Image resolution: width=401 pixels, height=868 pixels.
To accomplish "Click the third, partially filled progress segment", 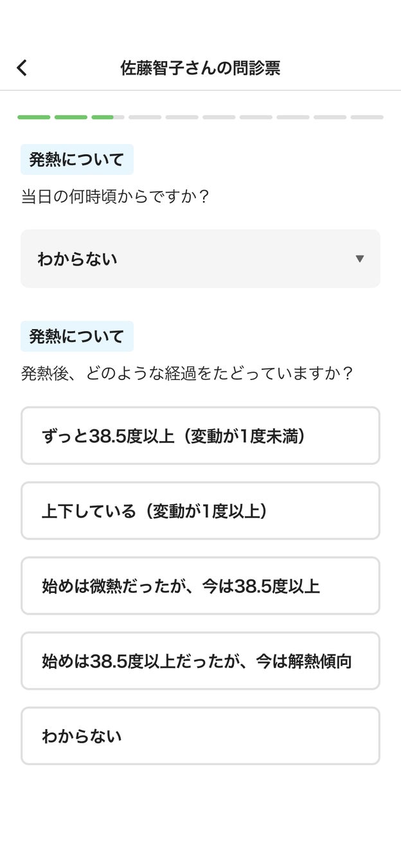I will tap(108, 117).
